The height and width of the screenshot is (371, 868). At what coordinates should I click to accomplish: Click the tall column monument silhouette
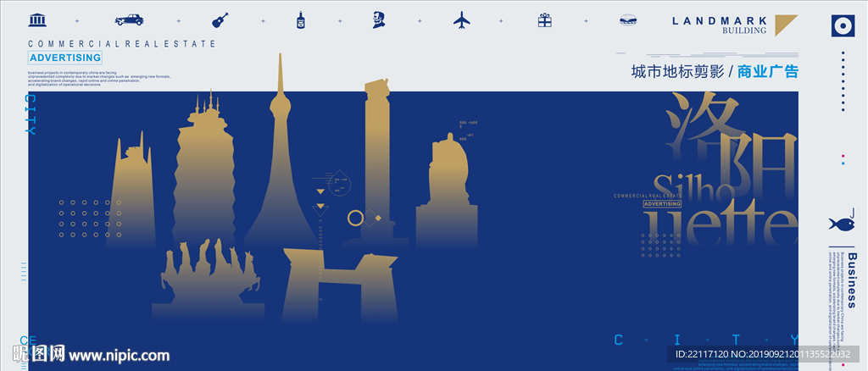pos(376,166)
